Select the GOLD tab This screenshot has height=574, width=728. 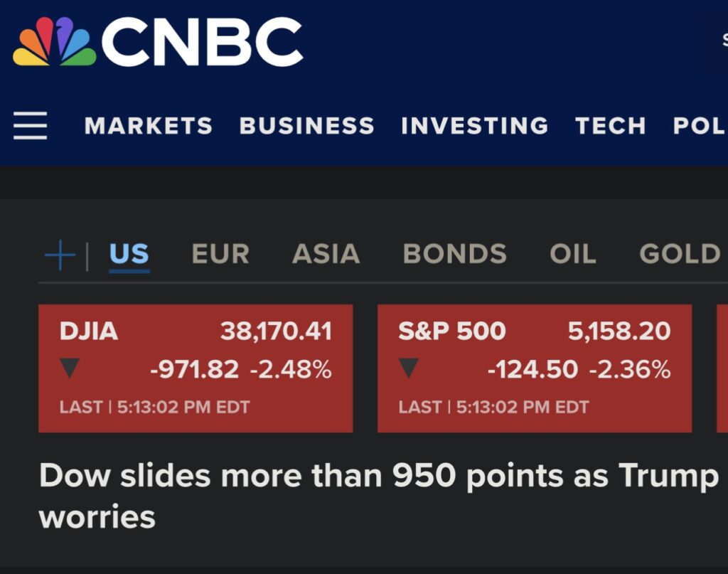(x=680, y=254)
